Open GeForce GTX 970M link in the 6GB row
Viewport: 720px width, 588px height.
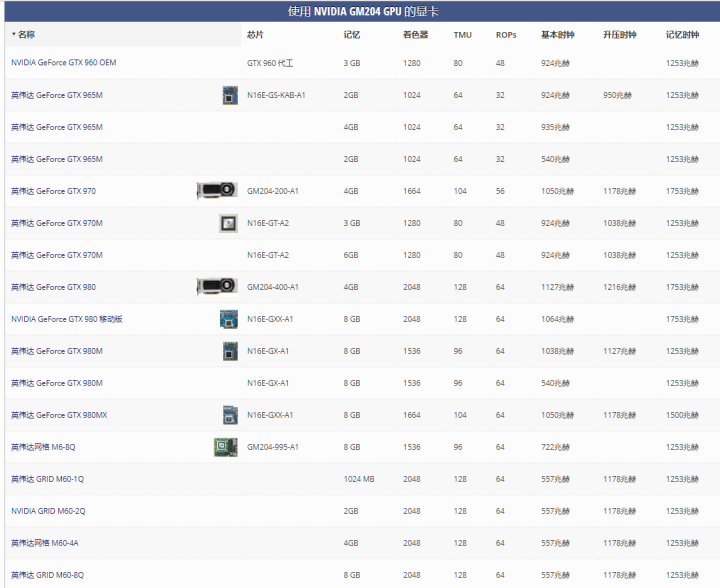coord(57,255)
